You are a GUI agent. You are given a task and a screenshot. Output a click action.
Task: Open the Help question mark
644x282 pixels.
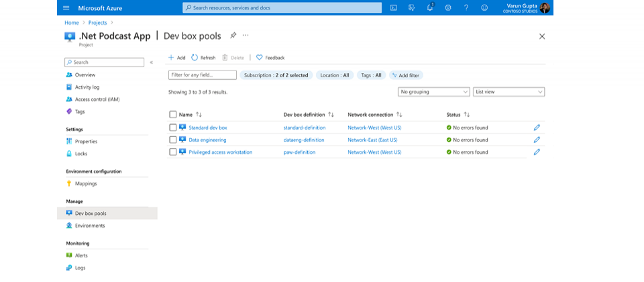pyautogui.click(x=466, y=8)
